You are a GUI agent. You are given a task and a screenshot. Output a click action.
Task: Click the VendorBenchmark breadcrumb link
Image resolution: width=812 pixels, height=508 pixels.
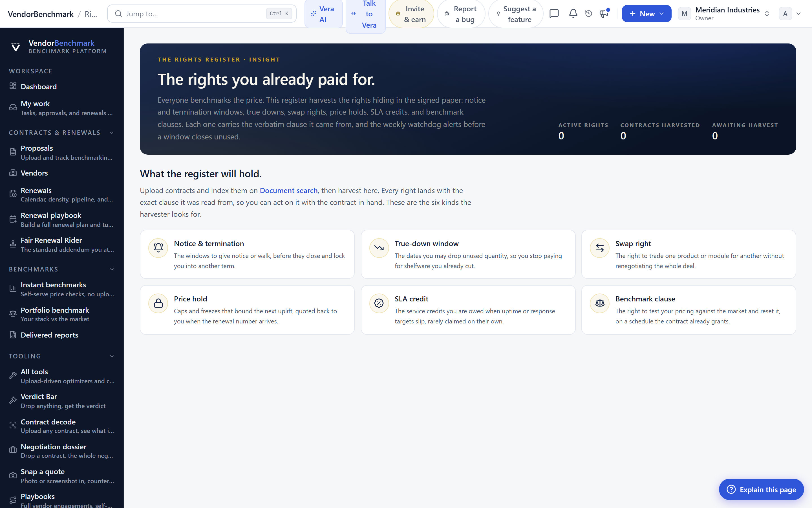click(x=41, y=14)
